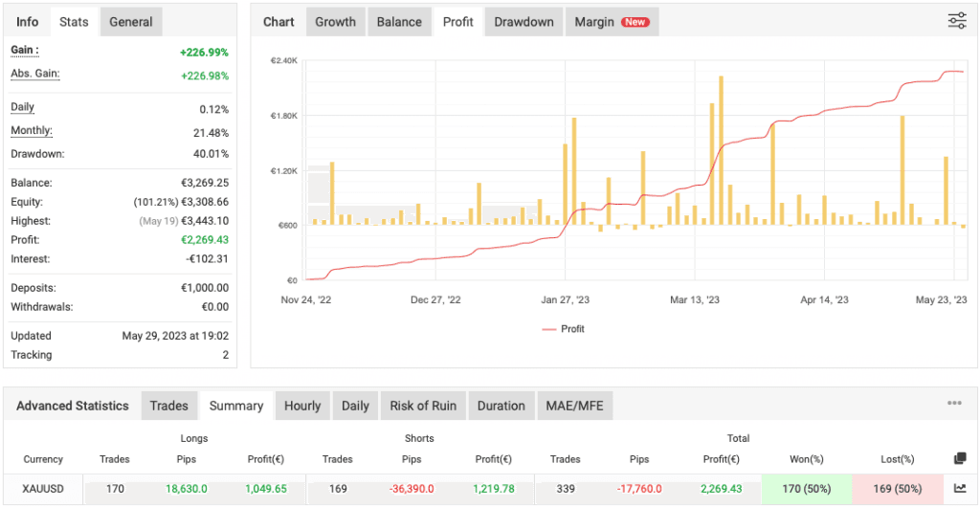
Task: Click the green Won(%) cell for XAUUSD
Action: 809,489
